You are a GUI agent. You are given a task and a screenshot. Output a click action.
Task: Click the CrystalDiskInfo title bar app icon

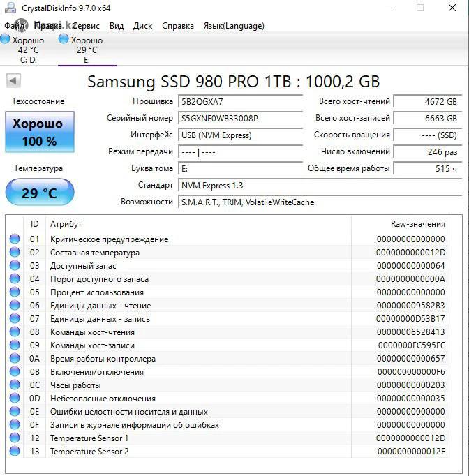point(10,8)
